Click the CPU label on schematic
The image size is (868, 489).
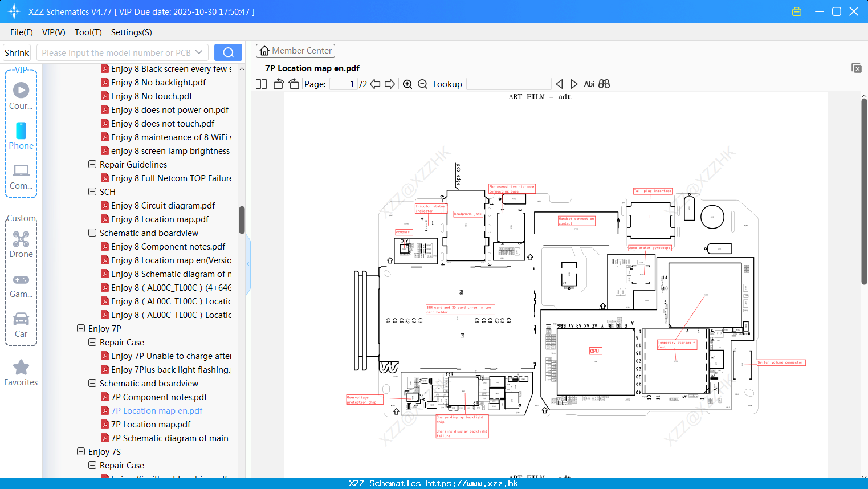(x=595, y=351)
